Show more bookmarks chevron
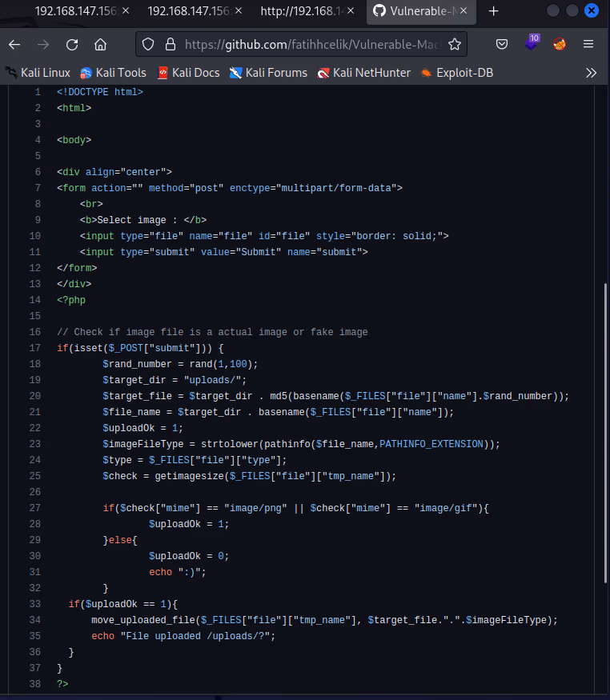This screenshot has height=700, width=610. [x=592, y=73]
